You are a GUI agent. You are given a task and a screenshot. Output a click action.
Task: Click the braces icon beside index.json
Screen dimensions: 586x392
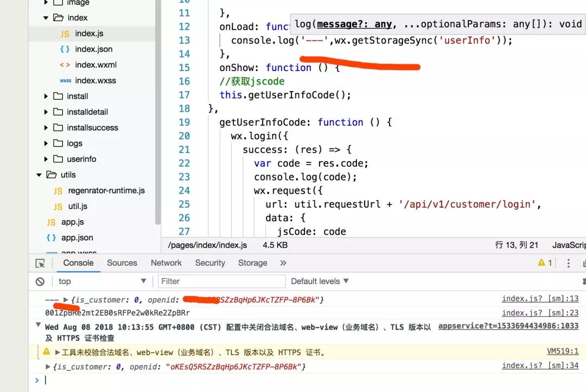click(65, 49)
